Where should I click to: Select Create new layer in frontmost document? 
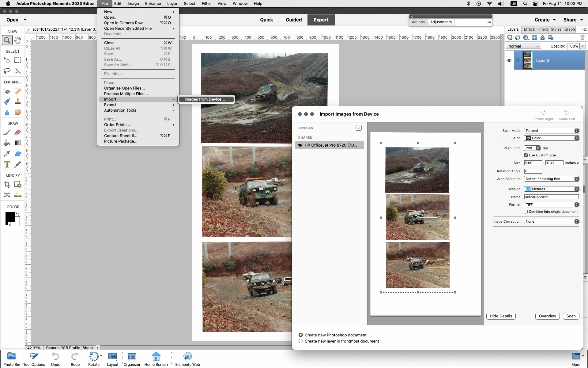[x=301, y=341]
